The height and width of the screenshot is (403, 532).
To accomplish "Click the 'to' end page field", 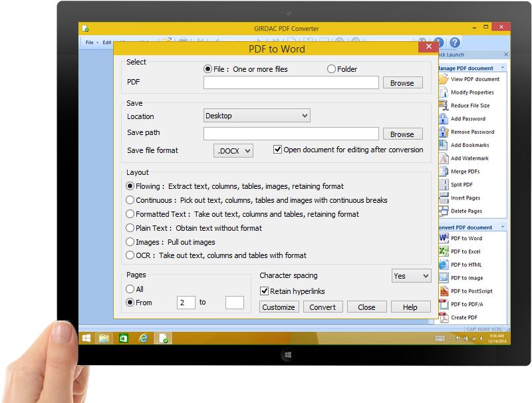I will coord(235,302).
